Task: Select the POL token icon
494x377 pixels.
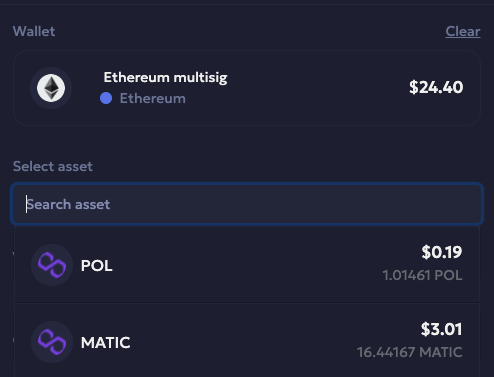Action: 52,265
